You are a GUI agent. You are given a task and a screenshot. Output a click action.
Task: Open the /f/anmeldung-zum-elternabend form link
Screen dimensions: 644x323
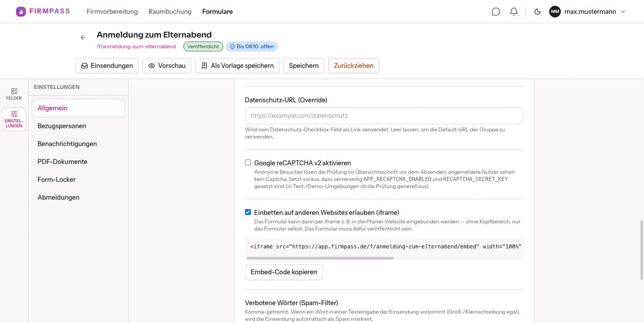click(x=136, y=46)
